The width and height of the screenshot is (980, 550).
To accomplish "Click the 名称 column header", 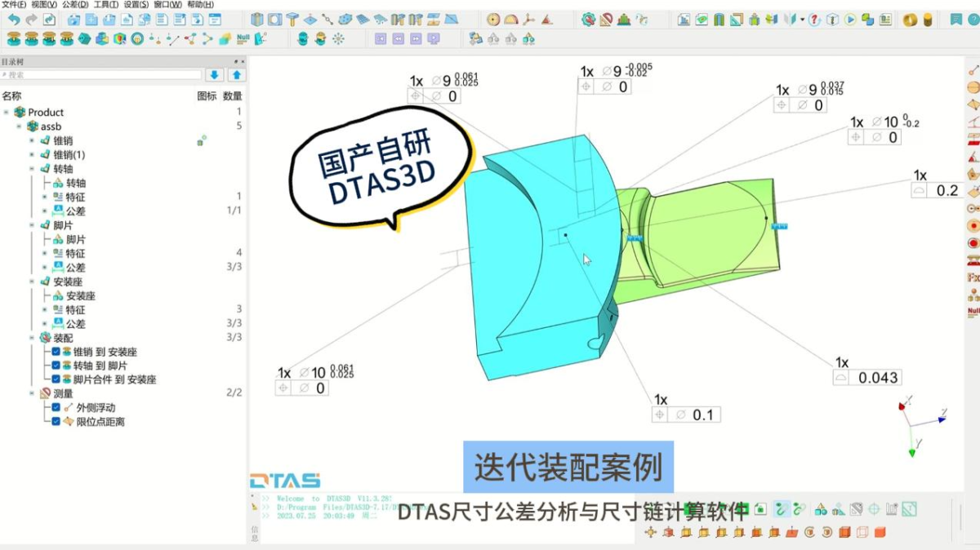I will [11, 96].
